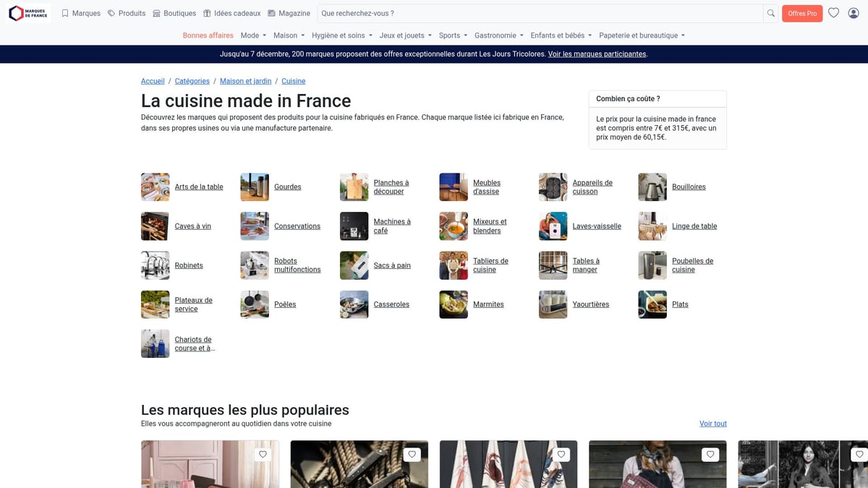Toggle favorite heart on second brand card
Image resolution: width=868 pixels, height=488 pixels.
point(412,455)
